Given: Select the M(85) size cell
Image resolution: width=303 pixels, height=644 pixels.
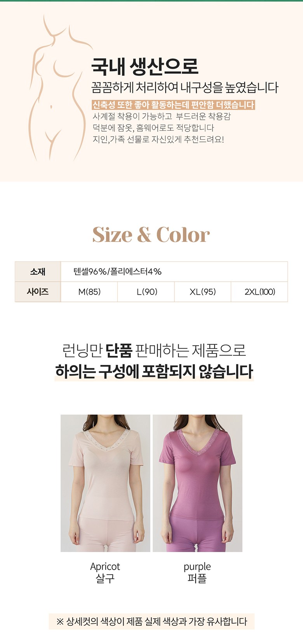Looking at the screenshot, I should [x=89, y=292].
